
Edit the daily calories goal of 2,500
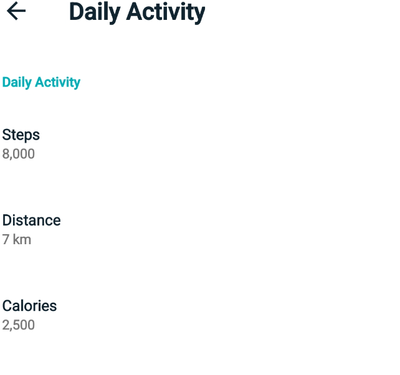point(200,315)
